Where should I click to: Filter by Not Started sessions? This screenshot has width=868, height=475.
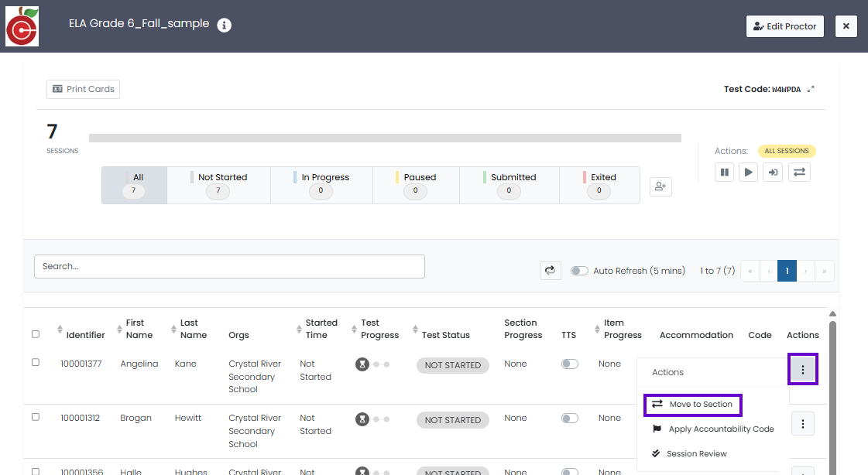(218, 185)
